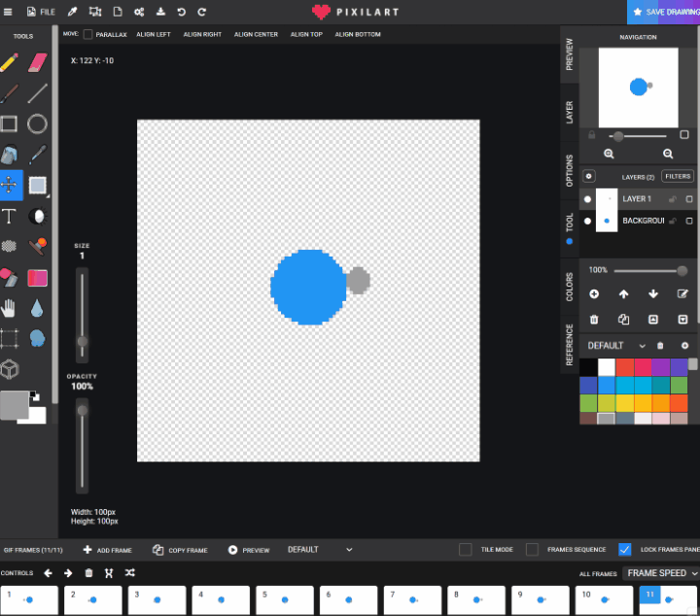This screenshot has height=616, width=700.
Task: Click the Zoom in magnifier in Navigation
Action: 609,154
